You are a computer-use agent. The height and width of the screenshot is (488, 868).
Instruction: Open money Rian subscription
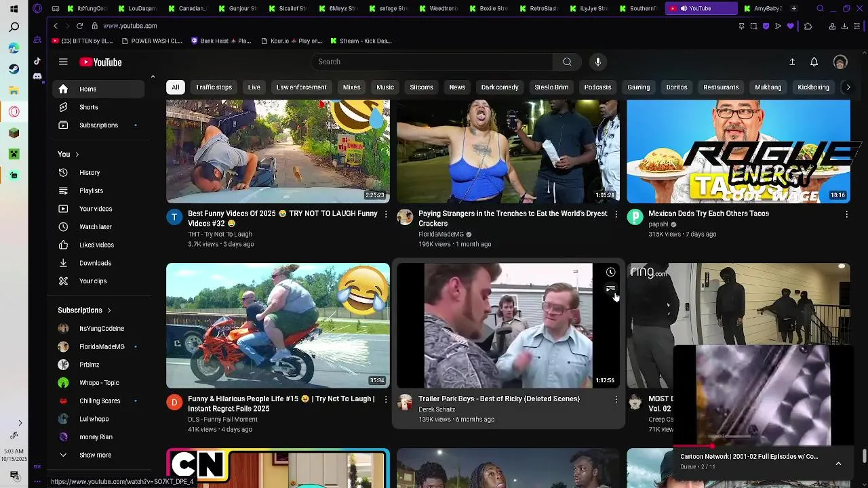pyautogui.click(x=98, y=437)
